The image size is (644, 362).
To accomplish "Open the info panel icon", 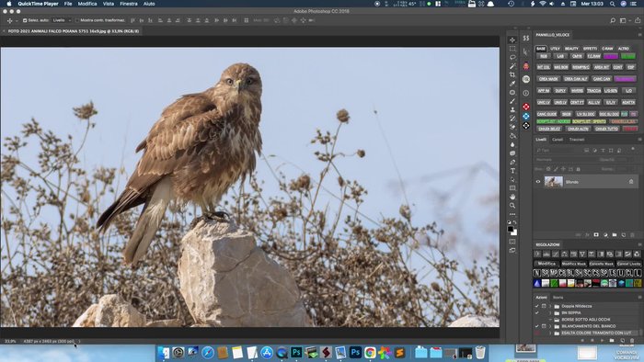I will tap(526, 93).
